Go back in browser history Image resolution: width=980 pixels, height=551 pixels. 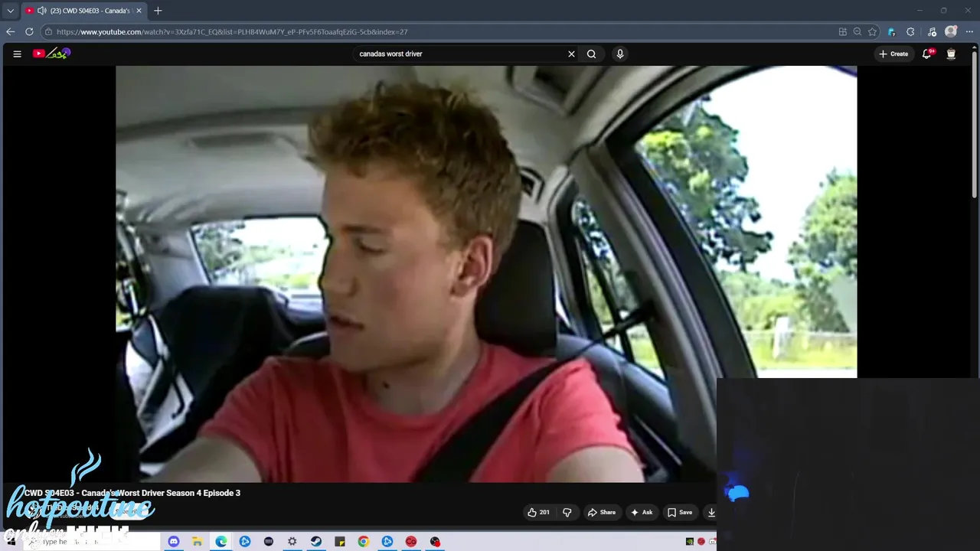pos(10,31)
